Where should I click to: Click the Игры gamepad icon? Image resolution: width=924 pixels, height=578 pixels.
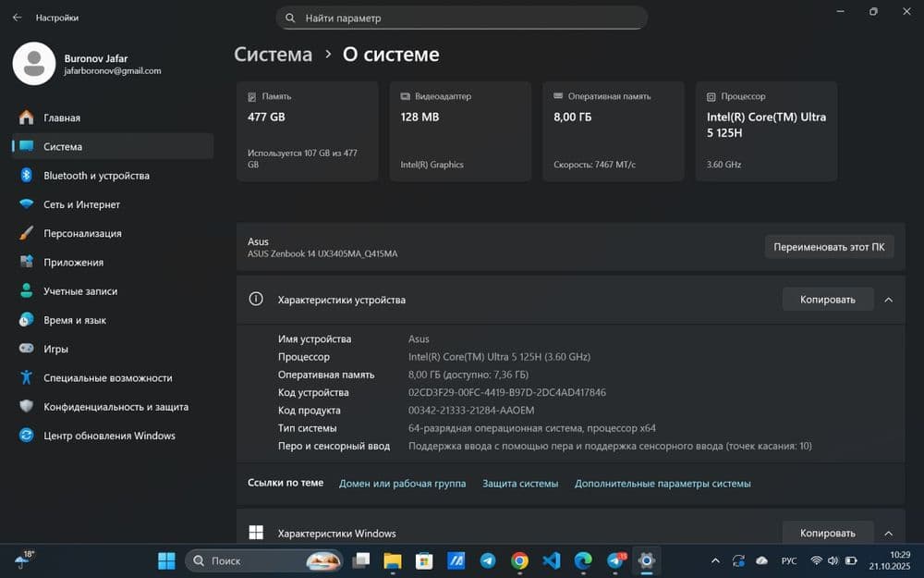point(26,349)
